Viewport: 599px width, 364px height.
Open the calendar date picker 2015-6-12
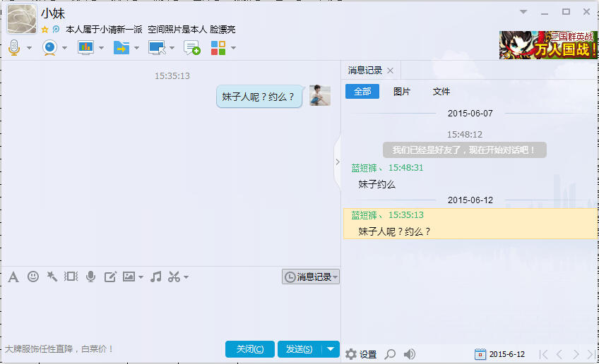pyautogui.click(x=499, y=354)
